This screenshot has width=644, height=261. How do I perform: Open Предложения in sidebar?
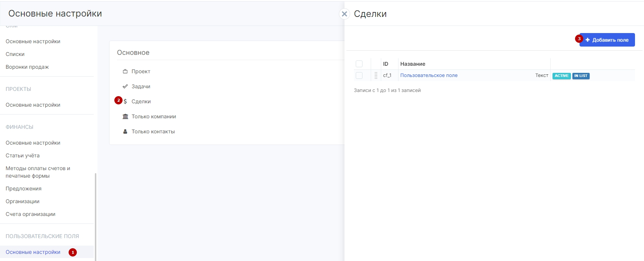pos(24,189)
